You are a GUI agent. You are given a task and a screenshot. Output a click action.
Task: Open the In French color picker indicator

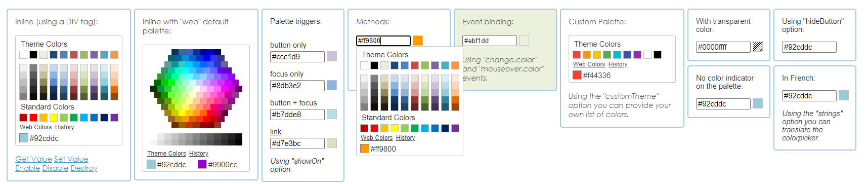click(x=843, y=95)
